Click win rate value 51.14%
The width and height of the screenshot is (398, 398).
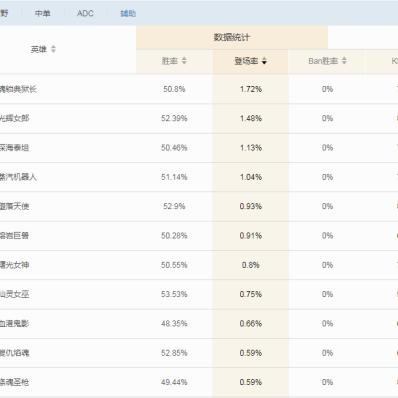(x=174, y=177)
